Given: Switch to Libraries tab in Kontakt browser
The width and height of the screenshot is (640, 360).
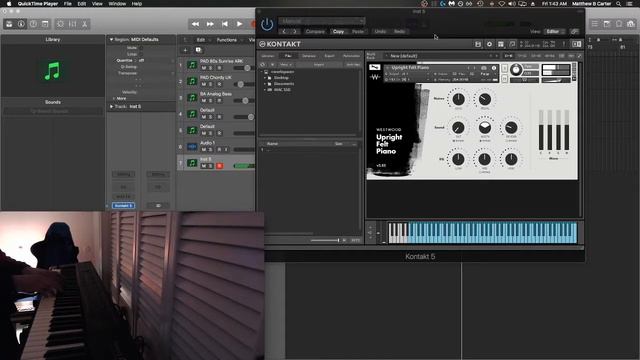Looking at the screenshot, I should [268, 56].
